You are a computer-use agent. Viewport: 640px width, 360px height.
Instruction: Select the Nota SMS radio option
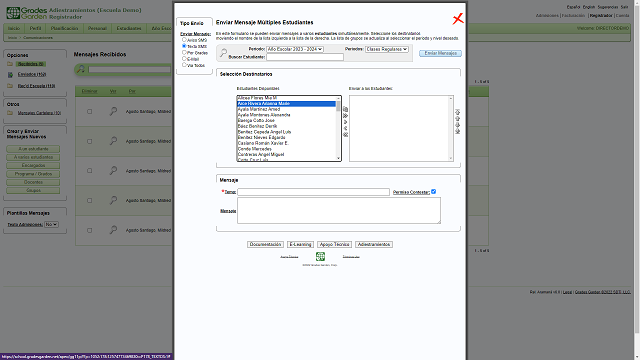point(184,46)
